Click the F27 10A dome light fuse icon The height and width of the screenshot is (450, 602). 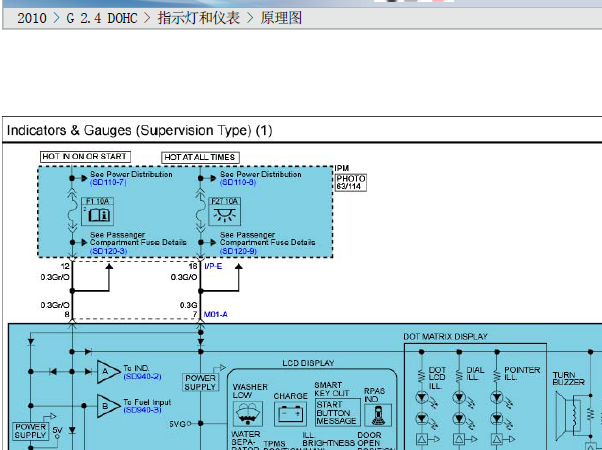(225, 212)
